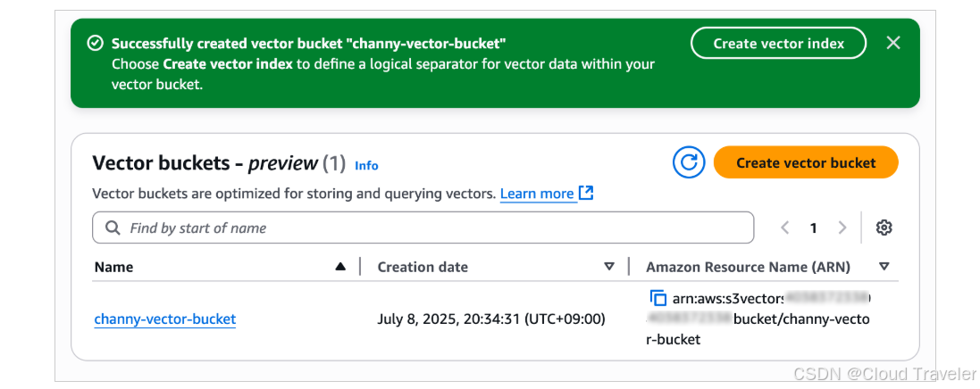Click the external link icon after Learn more
980x389 pixels.
(586, 193)
